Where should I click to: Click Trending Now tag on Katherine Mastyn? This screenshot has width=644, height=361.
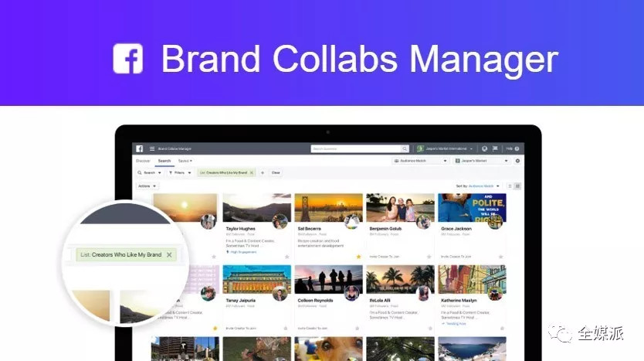(x=454, y=324)
